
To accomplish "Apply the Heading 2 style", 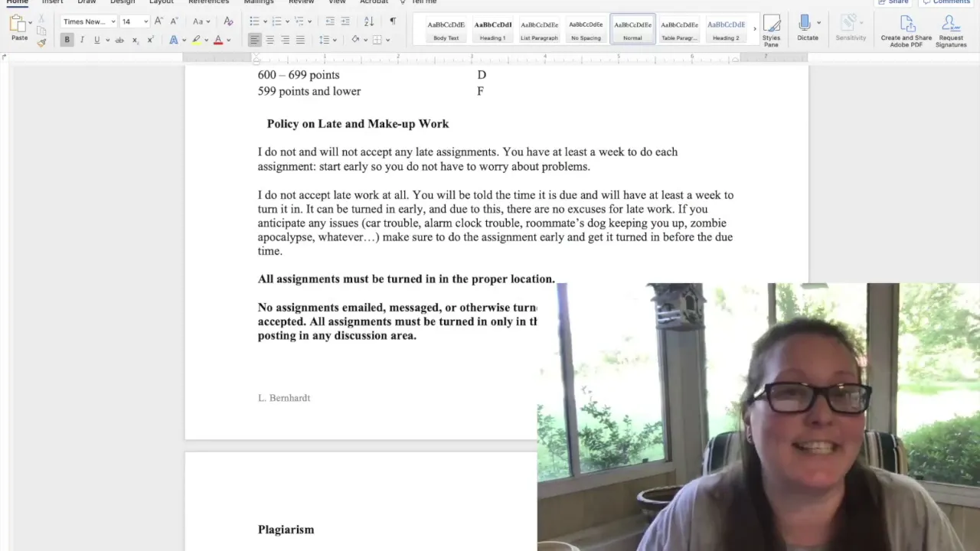I will click(726, 30).
